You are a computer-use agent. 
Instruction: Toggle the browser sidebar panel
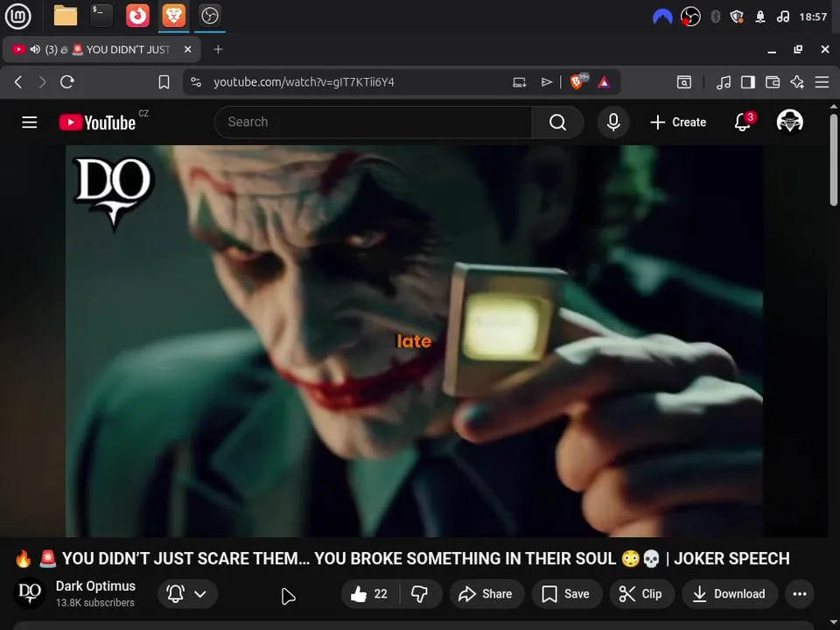[x=748, y=82]
